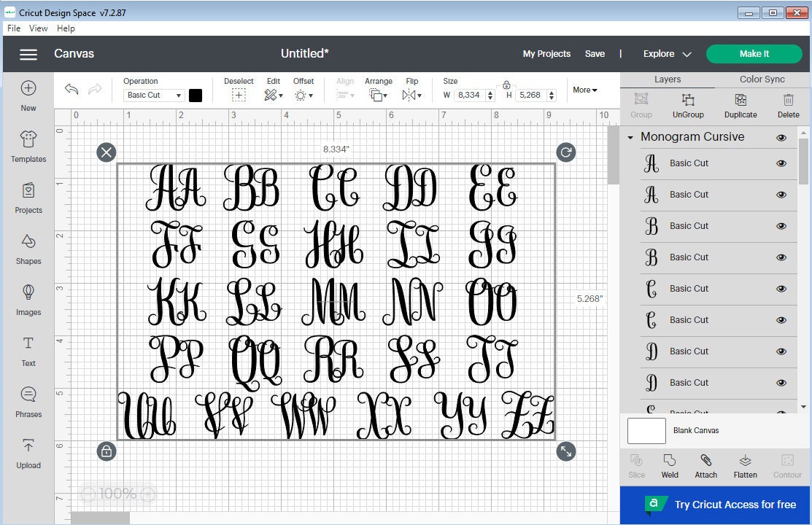Toggle visibility of the Monogram Cursive group

[781, 137]
